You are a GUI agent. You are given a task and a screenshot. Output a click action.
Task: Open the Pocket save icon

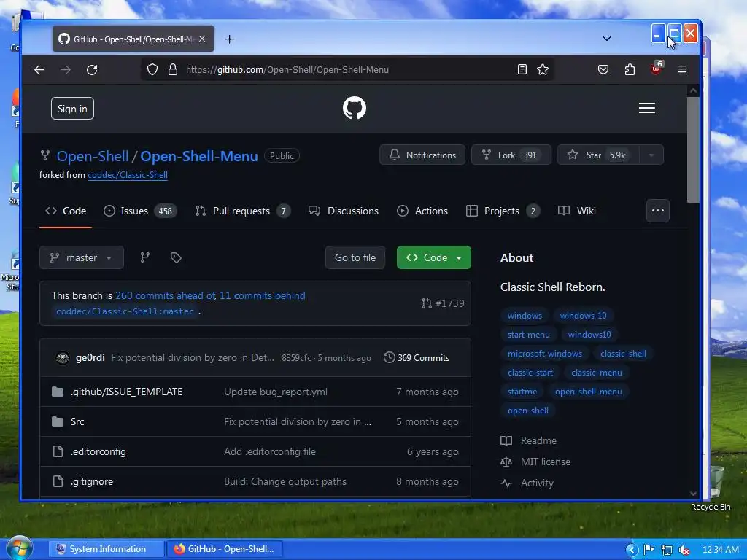click(x=603, y=69)
